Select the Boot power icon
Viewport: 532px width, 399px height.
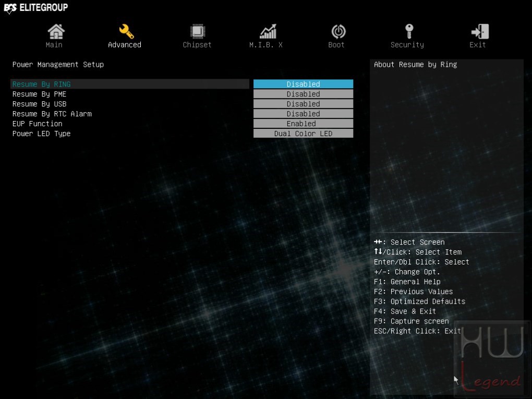338,31
